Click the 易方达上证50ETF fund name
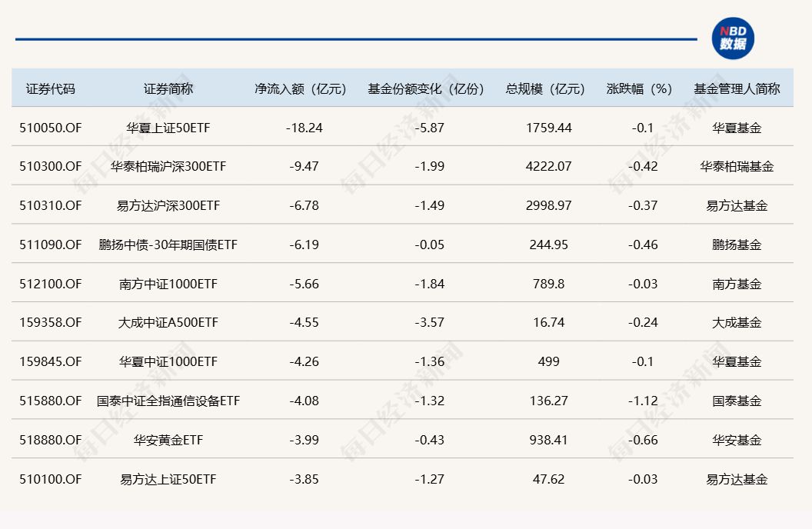The height and width of the screenshot is (529, 812). tap(168, 479)
